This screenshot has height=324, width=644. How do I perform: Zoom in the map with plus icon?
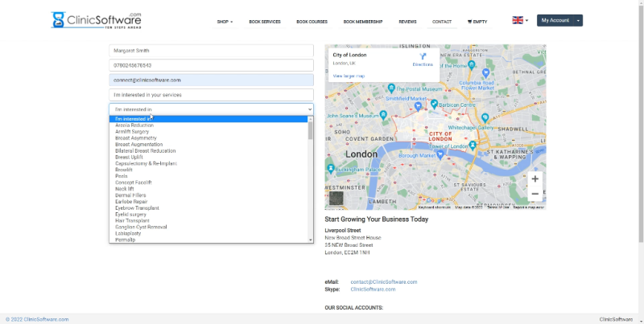click(535, 178)
